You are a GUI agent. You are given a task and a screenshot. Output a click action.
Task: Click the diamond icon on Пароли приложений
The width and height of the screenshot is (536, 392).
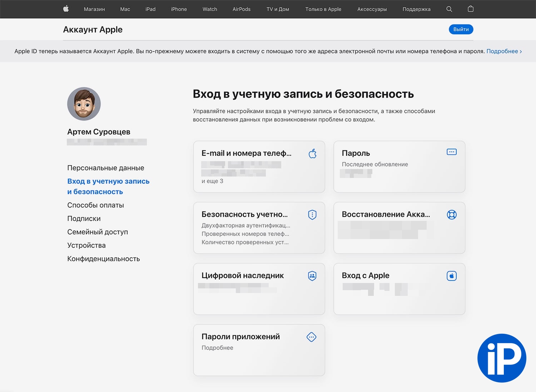(x=312, y=337)
